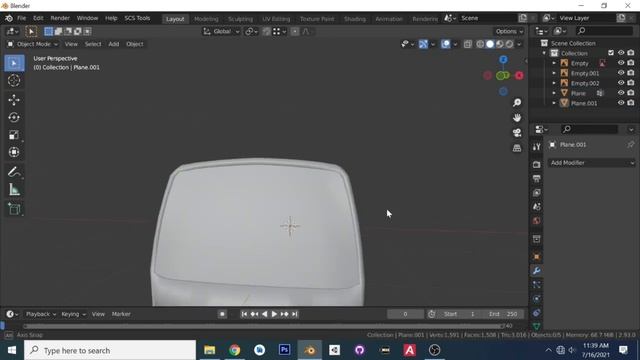Toggle visibility of Empty object
Image resolution: width=640 pixels, height=360 pixels.
(x=621, y=63)
